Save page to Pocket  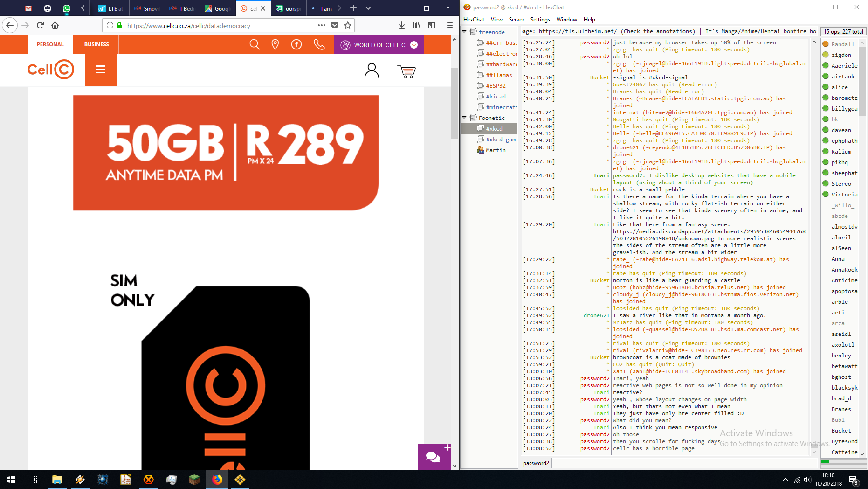[335, 25]
